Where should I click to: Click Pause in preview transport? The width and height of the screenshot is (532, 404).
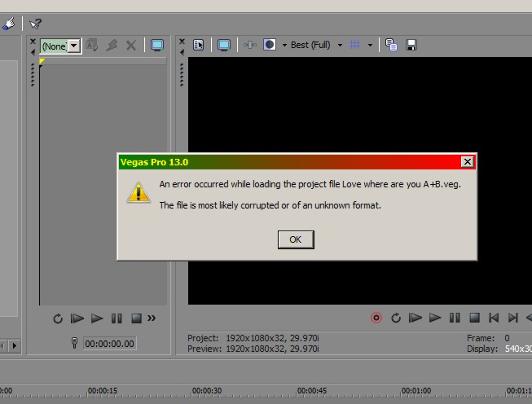point(455,318)
